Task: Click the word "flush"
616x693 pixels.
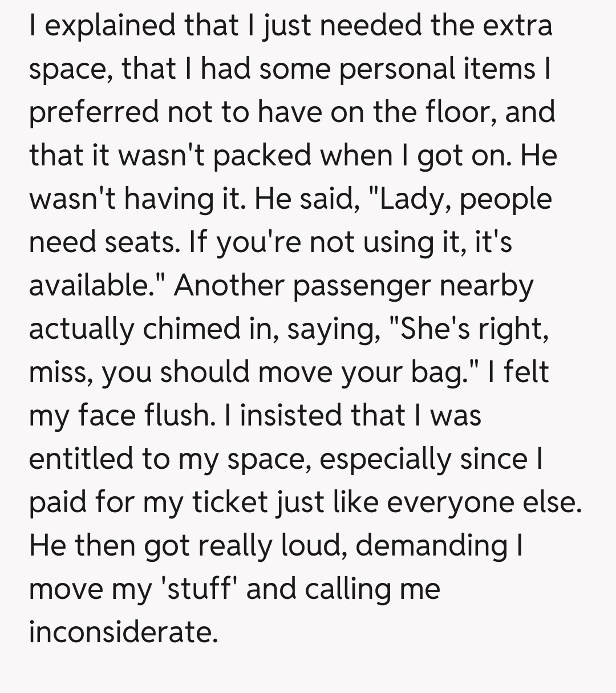Action: point(176,416)
